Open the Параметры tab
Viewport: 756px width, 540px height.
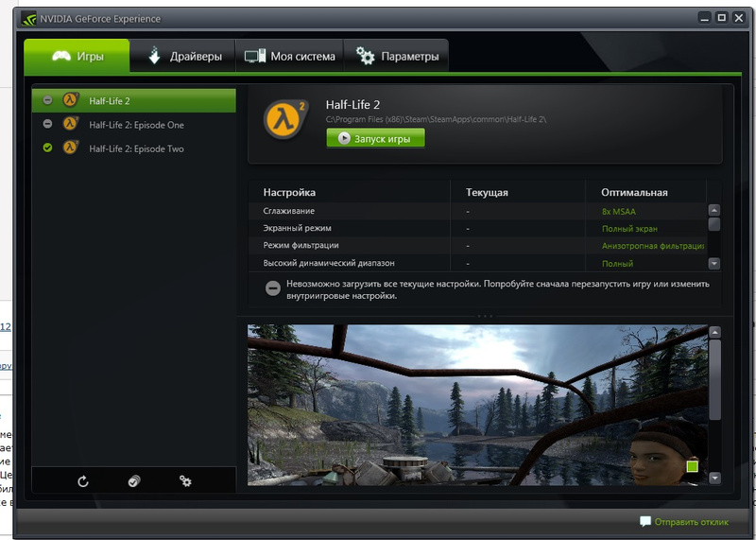click(396, 56)
